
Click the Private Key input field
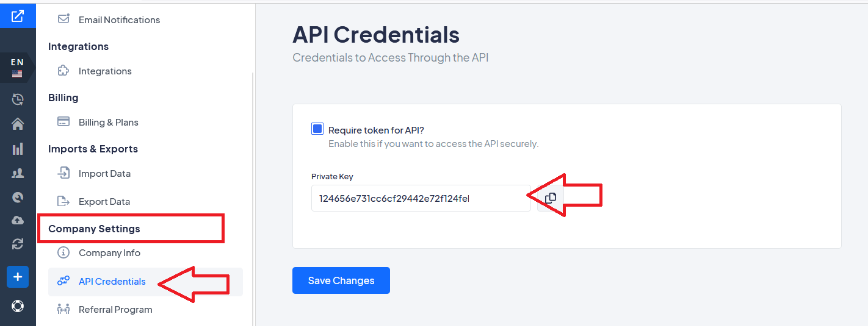[x=421, y=198]
